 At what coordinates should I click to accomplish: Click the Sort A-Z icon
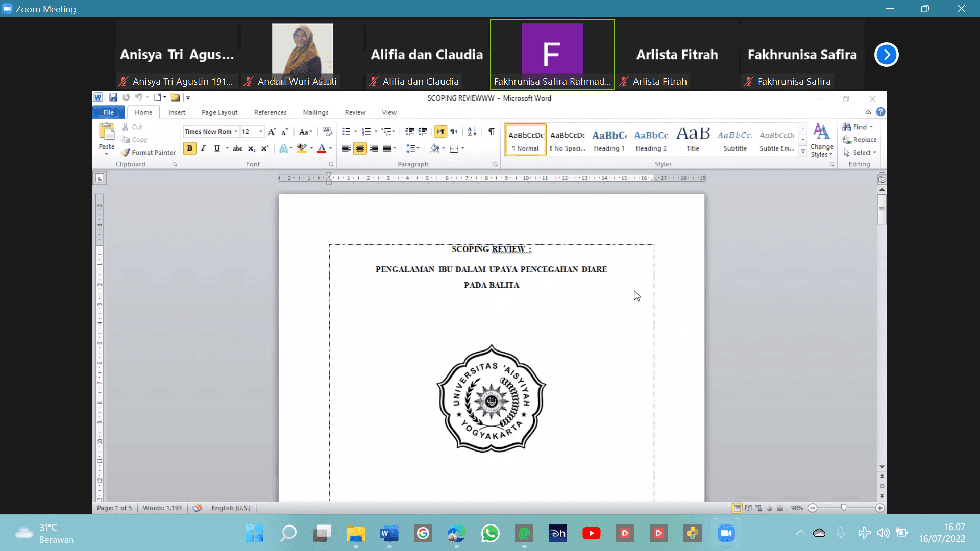[472, 132]
